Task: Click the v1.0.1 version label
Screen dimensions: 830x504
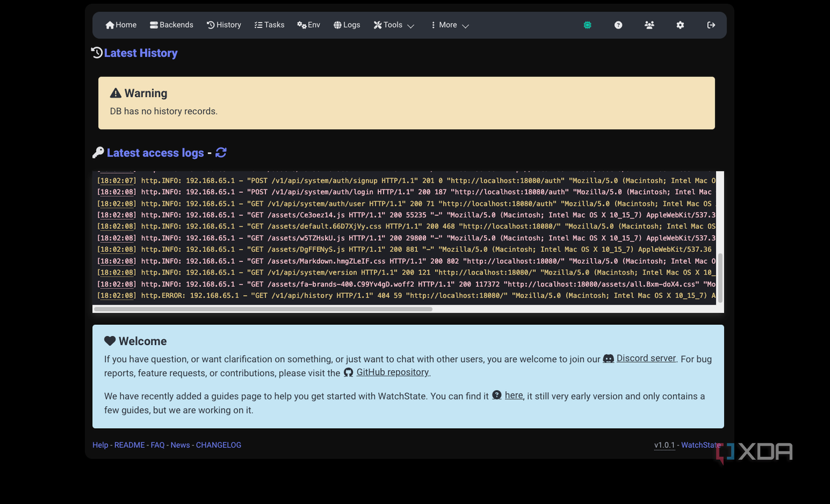Action: point(664,445)
